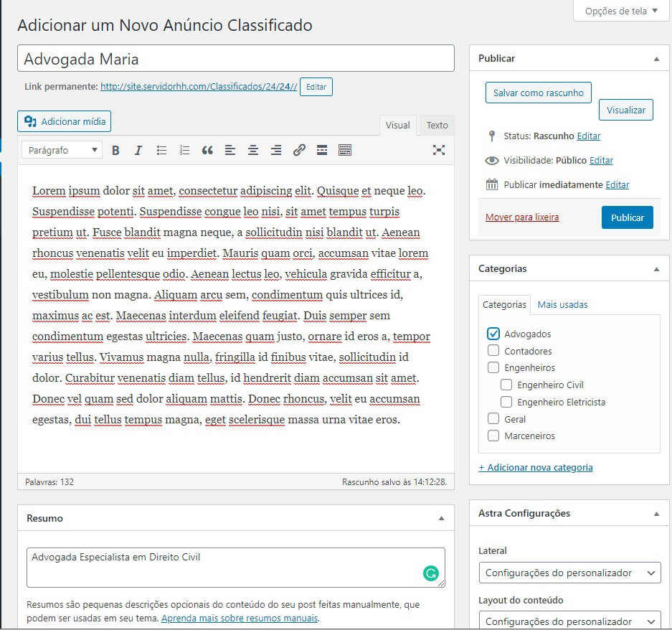Insert a bulleted list
672x630 pixels.
161,150
